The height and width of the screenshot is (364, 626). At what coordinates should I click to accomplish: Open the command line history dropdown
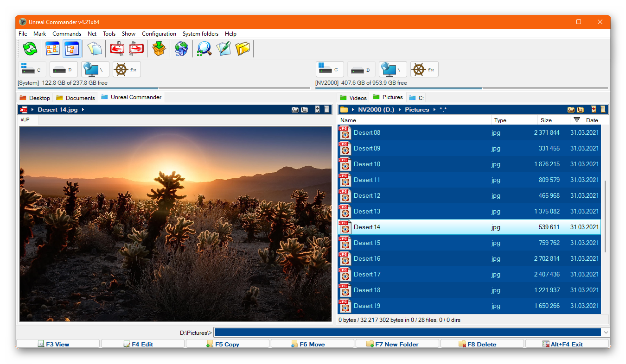pyautogui.click(x=606, y=332)
